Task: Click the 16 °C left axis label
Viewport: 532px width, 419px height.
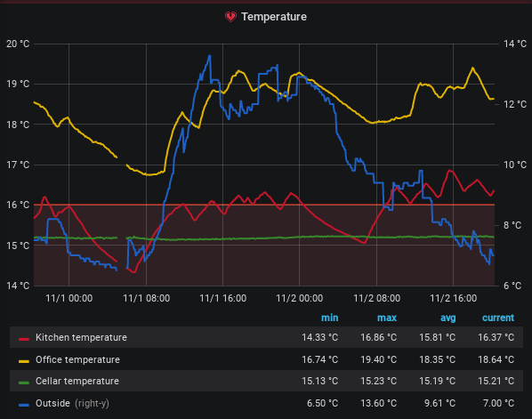Action: click(18, 205)
